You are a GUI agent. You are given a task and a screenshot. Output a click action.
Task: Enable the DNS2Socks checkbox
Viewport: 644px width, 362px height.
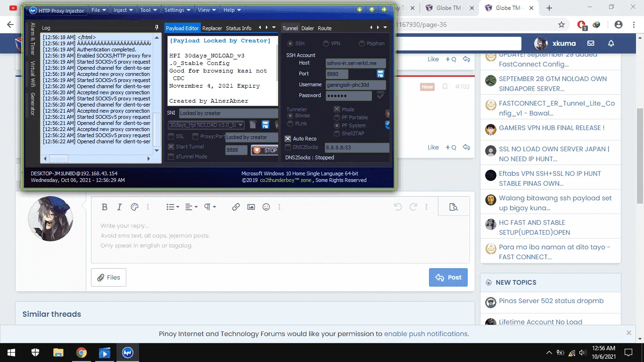[x=288, y=148]
